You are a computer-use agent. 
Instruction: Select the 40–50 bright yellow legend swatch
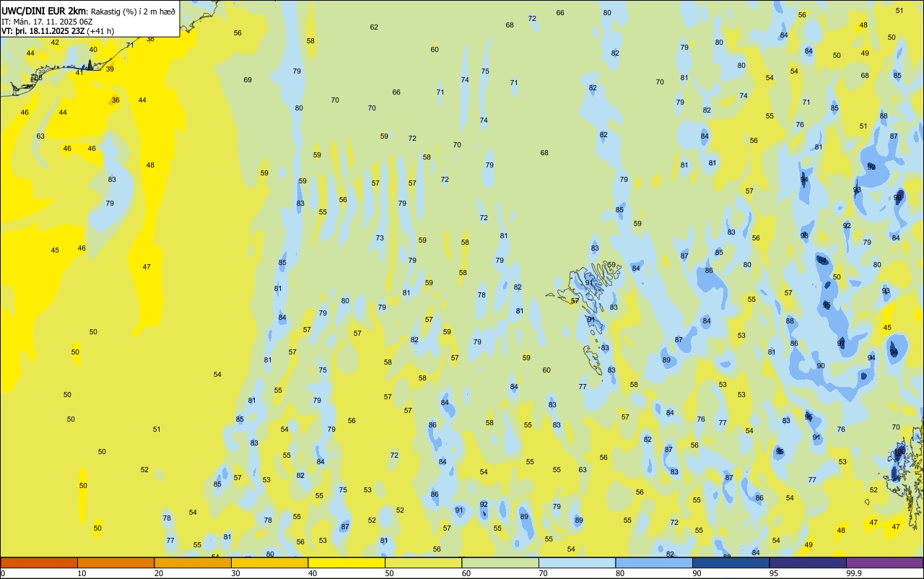(346, 562)
